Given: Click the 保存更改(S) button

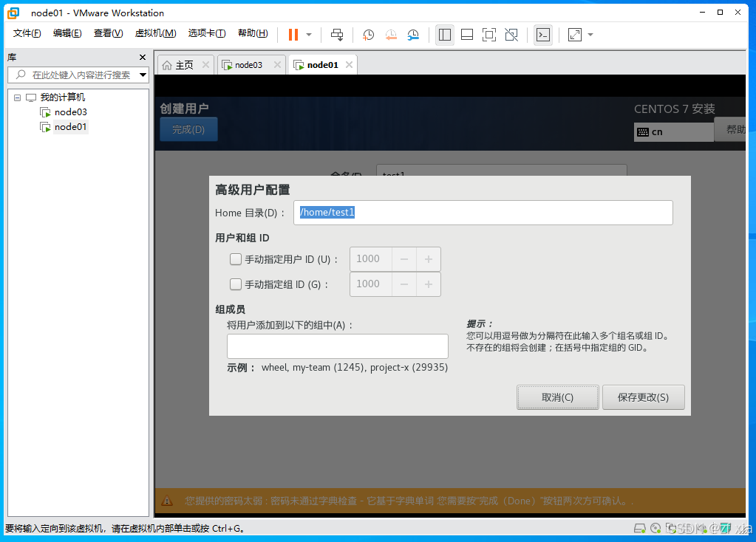Looking at the screenshot, I should click(643, 397).
